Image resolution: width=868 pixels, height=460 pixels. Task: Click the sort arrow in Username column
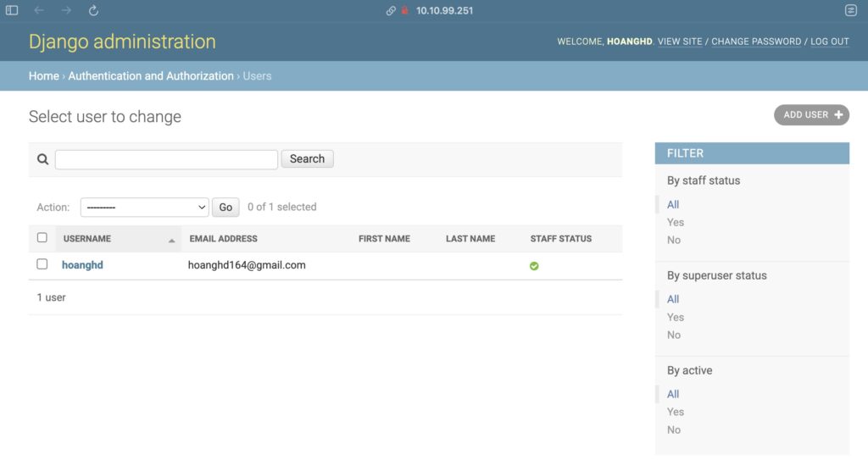[171, 241]
